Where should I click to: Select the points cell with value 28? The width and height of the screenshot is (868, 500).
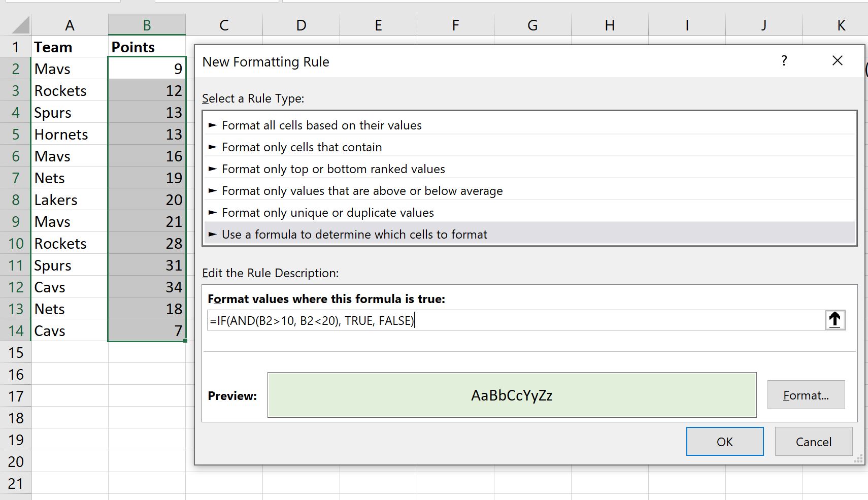(x=147, y=243)
